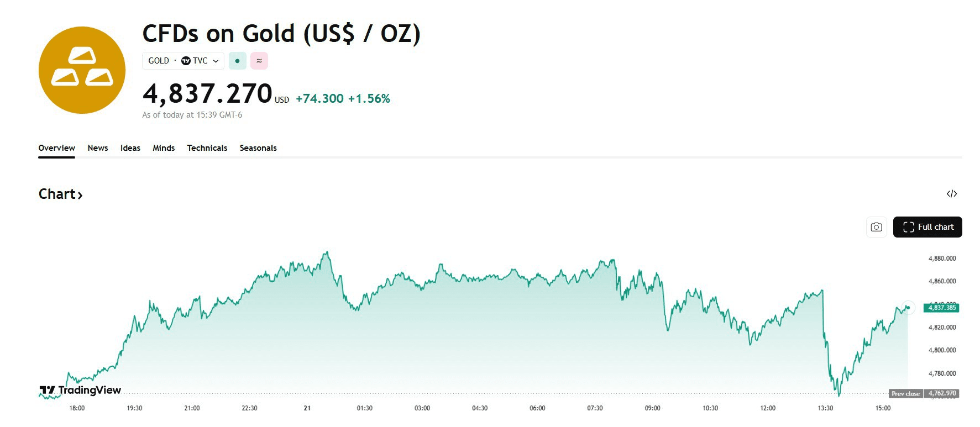Viewport: 980px width, 427px height.
Task: Click the TVC source logo icon
Action: (x=186, y=61)
